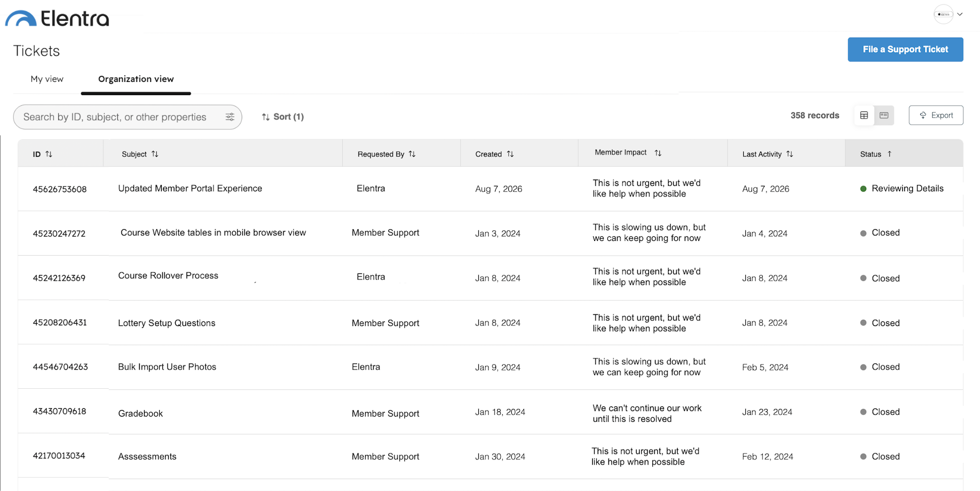Sort by Member Impact column arrows
The image size is (980, 491).
click(658, 153)
